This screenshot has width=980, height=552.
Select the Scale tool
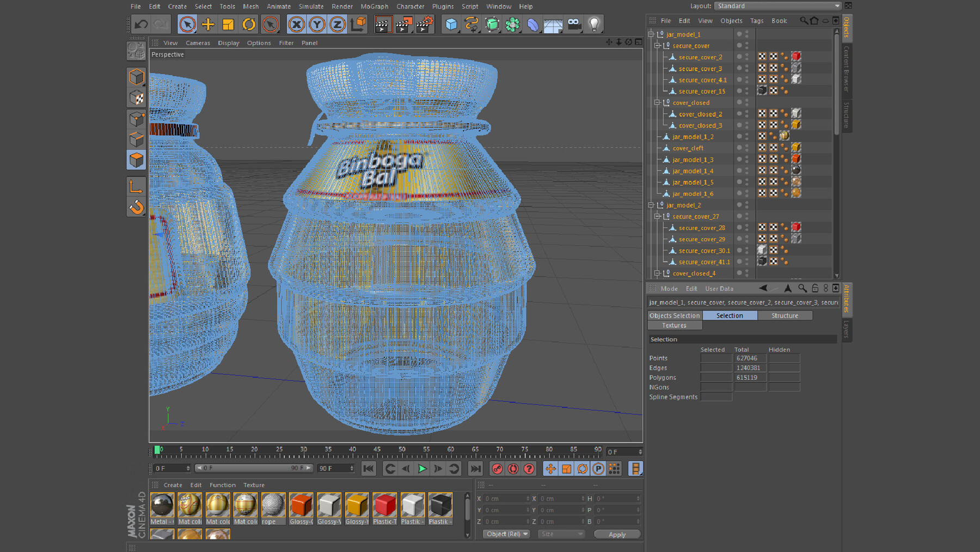pyautogui.click(x=228, y=24)
